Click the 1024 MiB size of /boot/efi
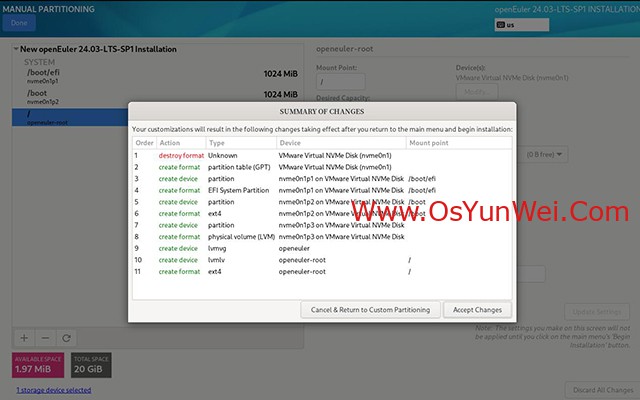640x400 pixels. (280, 74)
